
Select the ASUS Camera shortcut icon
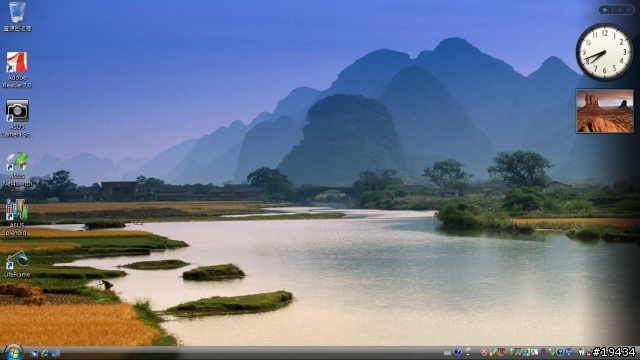pos(17,118)
